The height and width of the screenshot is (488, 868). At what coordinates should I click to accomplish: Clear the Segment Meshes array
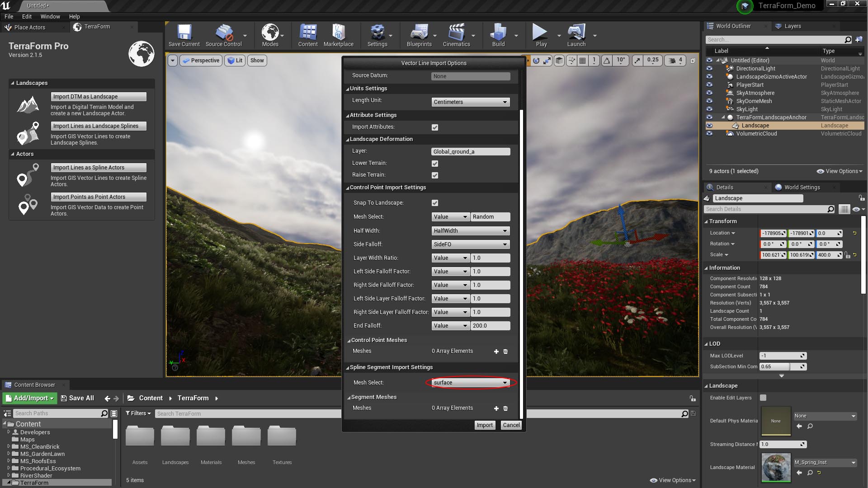pyautogui.click(x=505, y=408)
